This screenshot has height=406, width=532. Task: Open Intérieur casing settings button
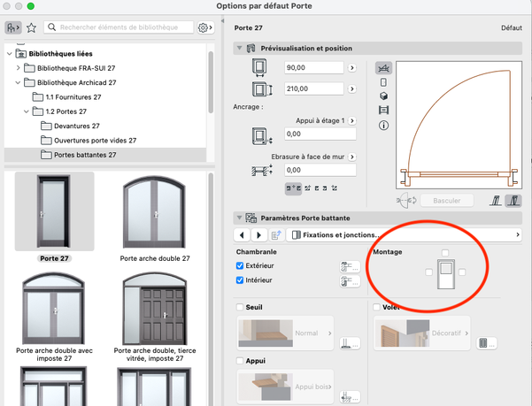350,281
